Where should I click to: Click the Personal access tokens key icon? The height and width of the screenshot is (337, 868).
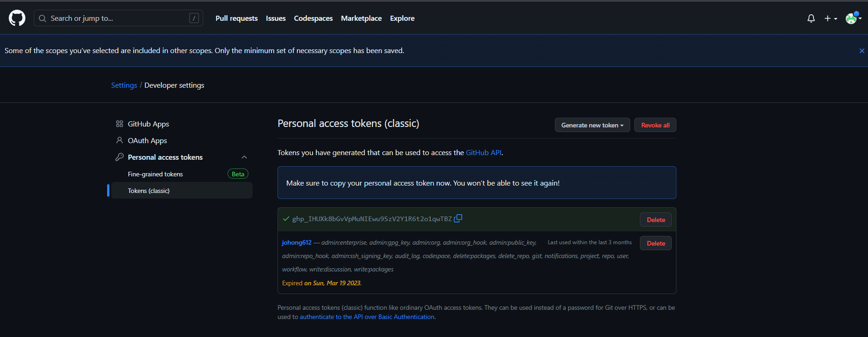click(x=120, y=157)
